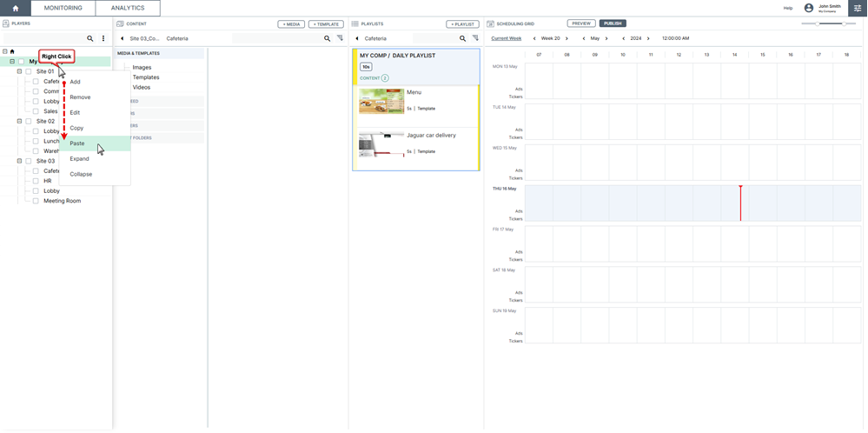The height and width of the screenshot is (433, 868).
Task: Switch to the Analytics tab
Action: (x=128, y=9)
